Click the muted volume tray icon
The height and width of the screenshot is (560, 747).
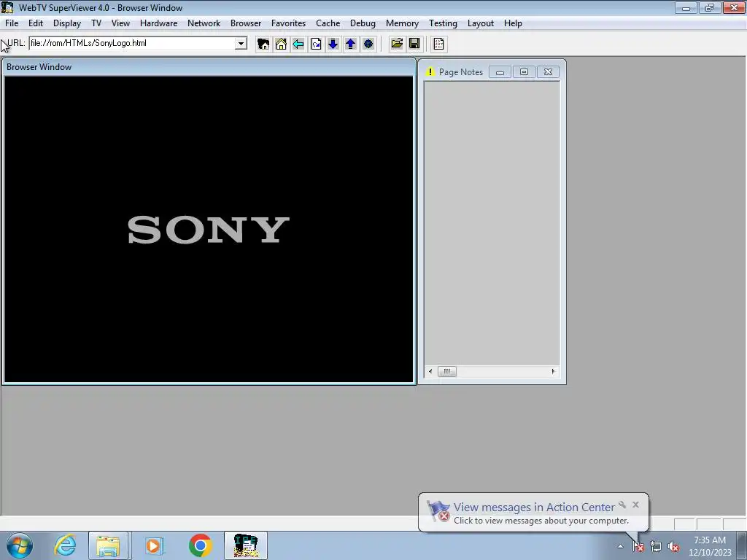click(673, 547)
